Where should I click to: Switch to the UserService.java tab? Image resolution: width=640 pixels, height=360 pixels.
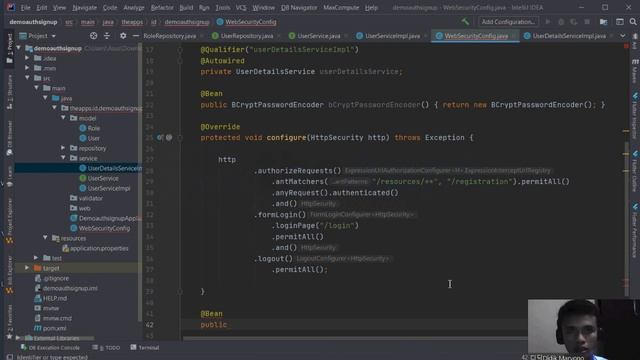pos(318,36)
